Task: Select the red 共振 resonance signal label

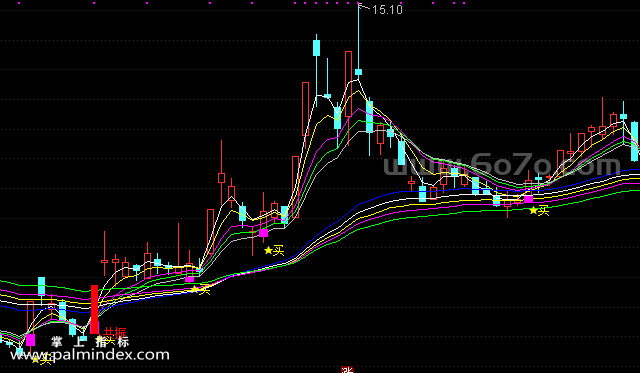Action: point(115,332)
